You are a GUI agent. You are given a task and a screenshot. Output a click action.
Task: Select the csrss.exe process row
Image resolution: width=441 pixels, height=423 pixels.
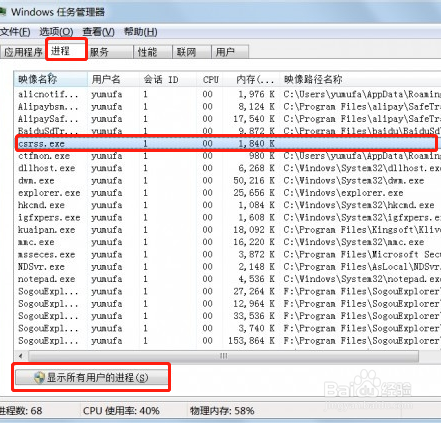(x=226, y=144)
